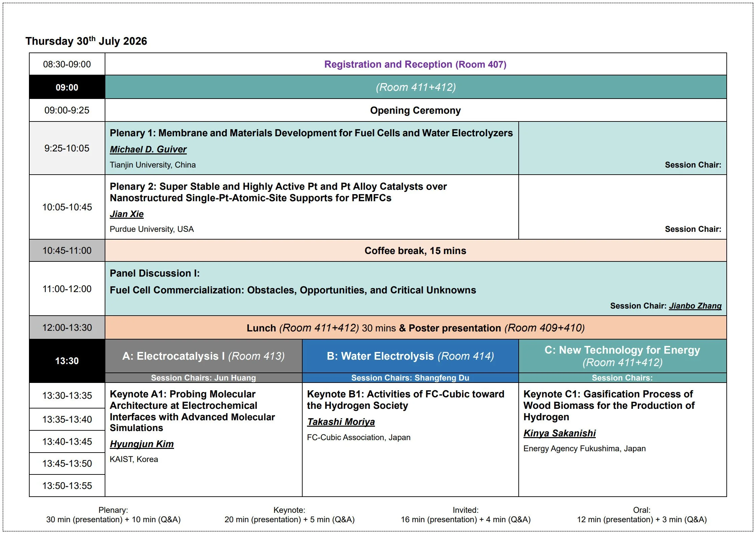Open Michael D. Guiver speaker link
The image size is (756, 534).
(x=148, y=149)
